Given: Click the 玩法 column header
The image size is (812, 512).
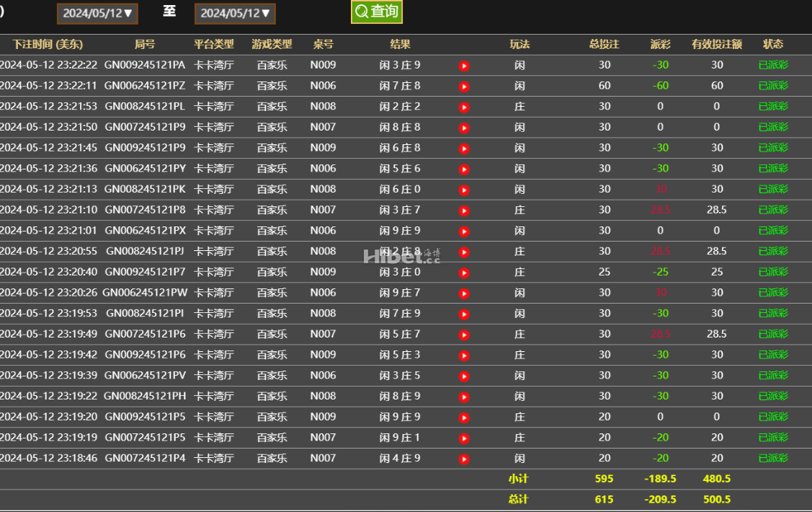Looking at the screenshot, I should click(x=519, y=45).
